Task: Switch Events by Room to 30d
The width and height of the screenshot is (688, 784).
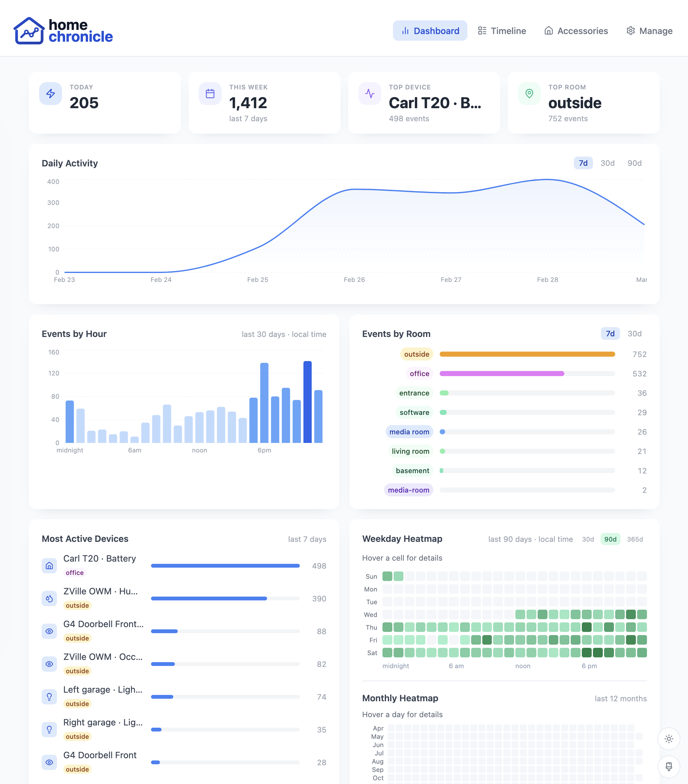Action: [x=634, y=334]
